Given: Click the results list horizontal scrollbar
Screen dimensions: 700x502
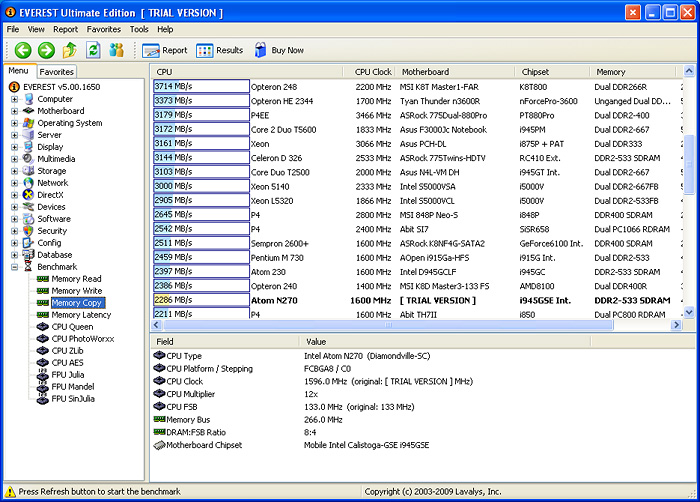Looking at the screenshot, I should coord(388,325).
